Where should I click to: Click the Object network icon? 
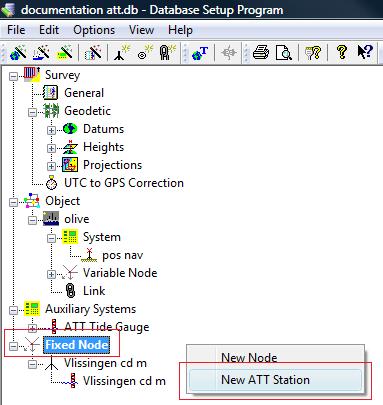tap(32, 201)
